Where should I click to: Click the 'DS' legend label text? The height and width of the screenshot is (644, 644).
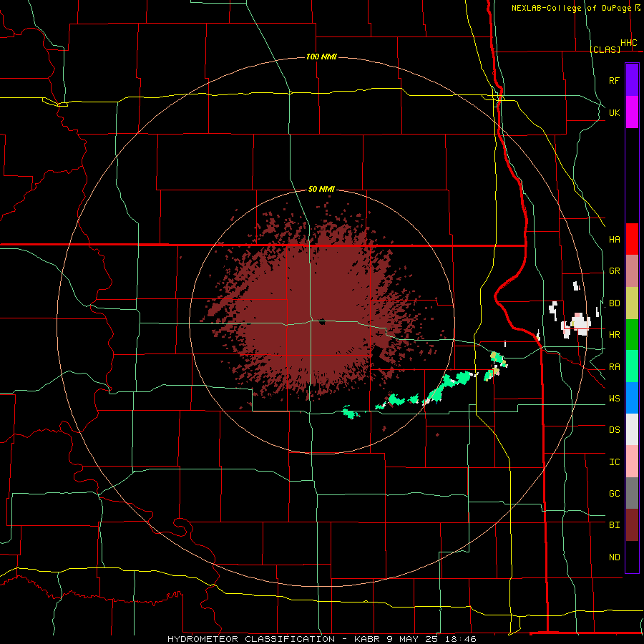[x=615, y=430]
